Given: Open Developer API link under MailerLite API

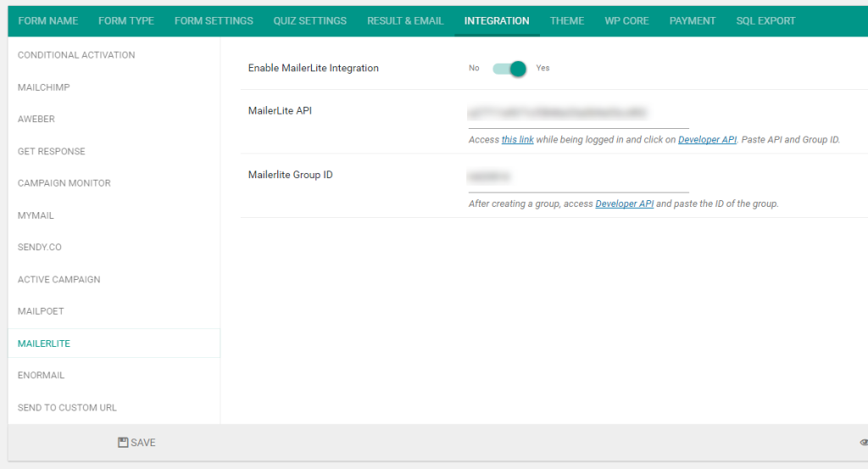Looking at the screenshot, I should (707, 140).
